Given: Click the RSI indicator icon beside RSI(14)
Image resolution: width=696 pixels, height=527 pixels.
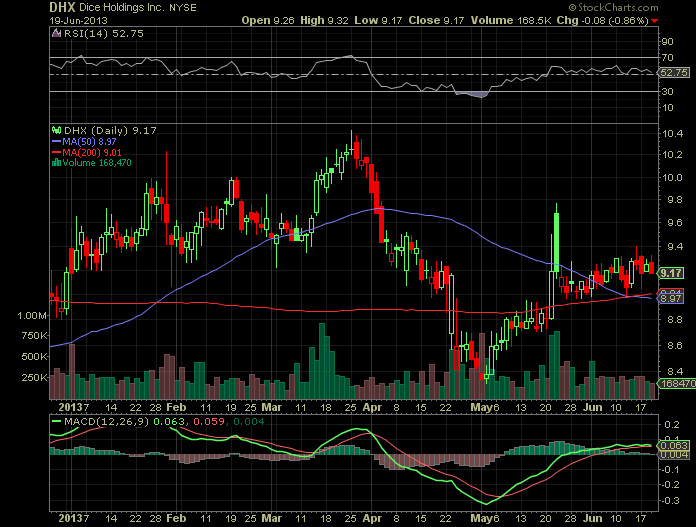Looking at the screenshot, I should (56, 33).
